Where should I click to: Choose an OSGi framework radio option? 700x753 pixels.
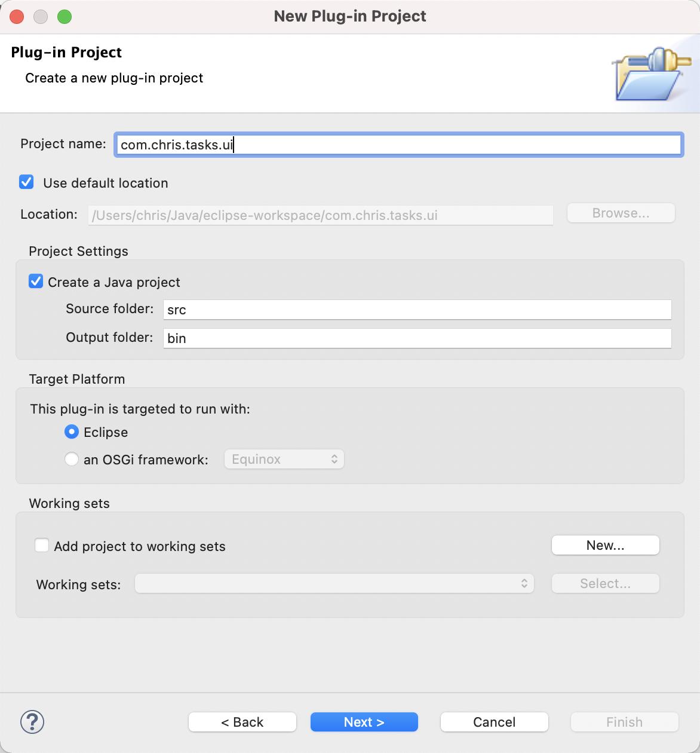[72, 459]
